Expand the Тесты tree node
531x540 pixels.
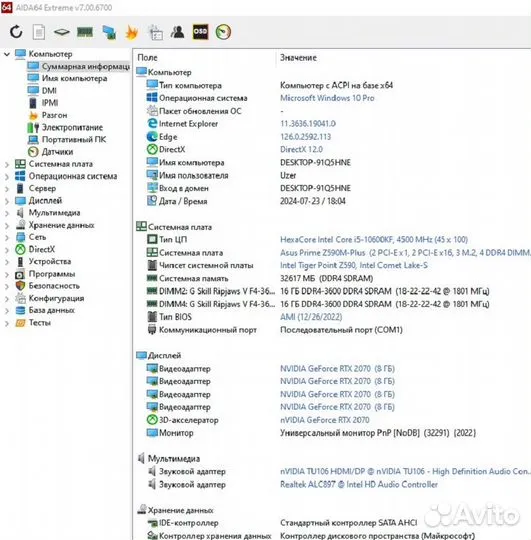click(x=7, y=323)
